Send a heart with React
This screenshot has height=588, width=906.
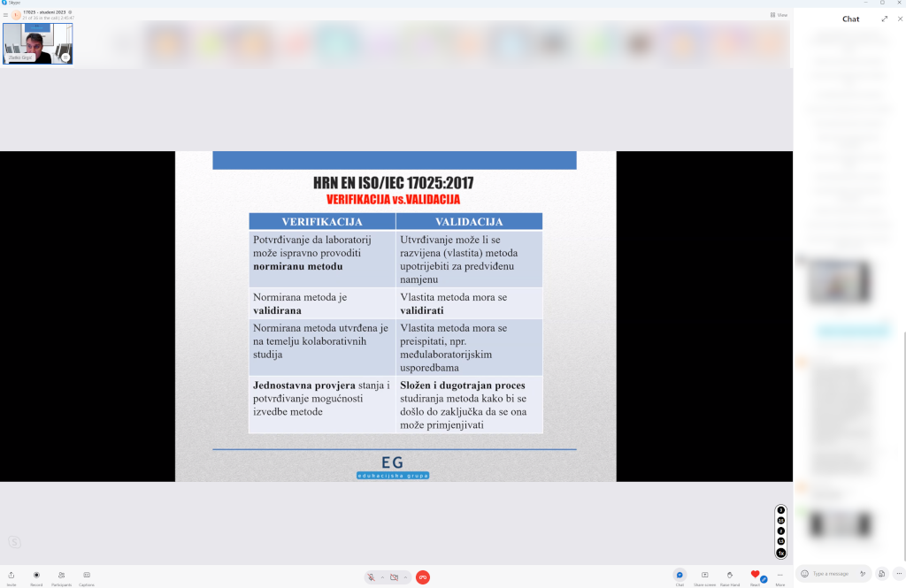(x=755, y=576)
